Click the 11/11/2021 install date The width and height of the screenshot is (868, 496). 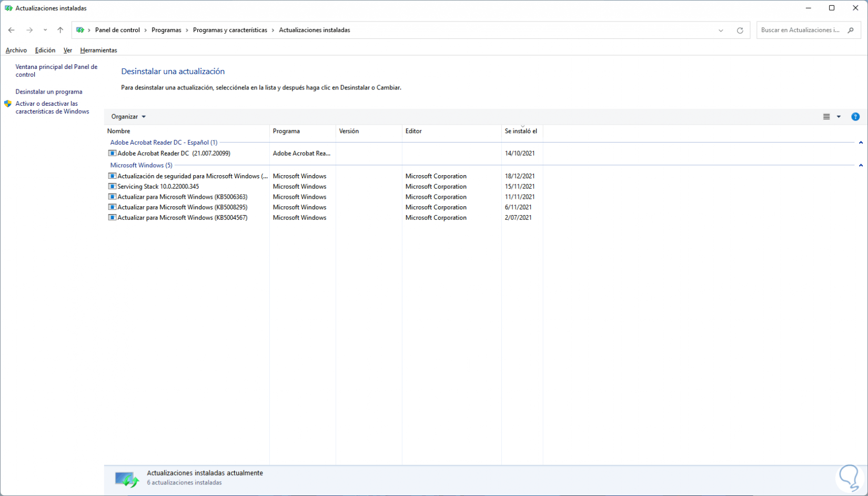pos(520,197)
